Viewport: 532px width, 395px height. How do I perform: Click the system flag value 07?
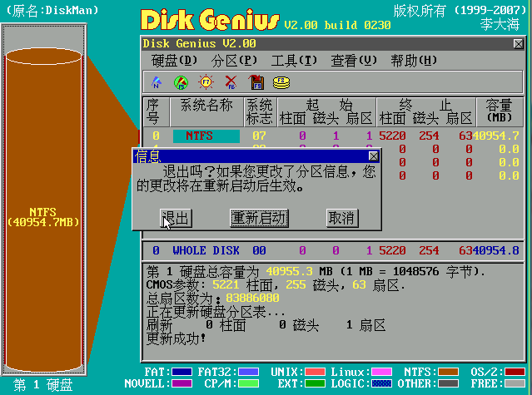[x=259, y=136]
